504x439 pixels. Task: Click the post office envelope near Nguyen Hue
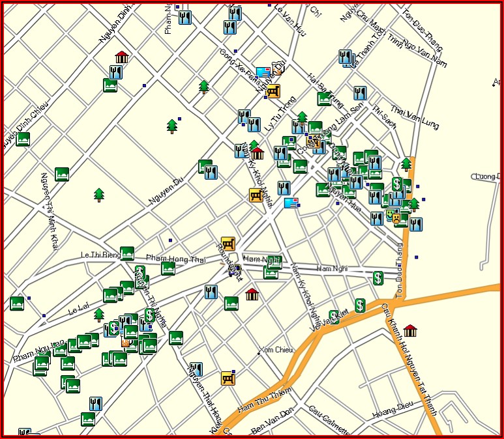(x=291, y=203)
